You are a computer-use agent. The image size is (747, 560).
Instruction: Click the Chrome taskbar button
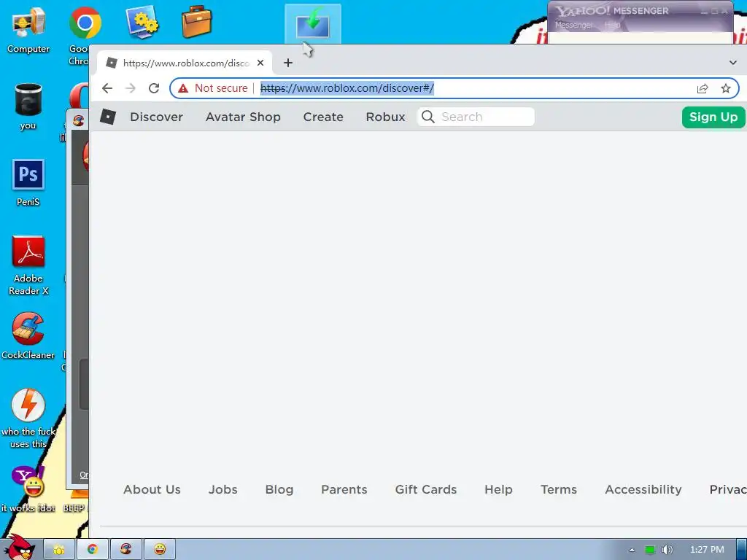pos(93,550)
